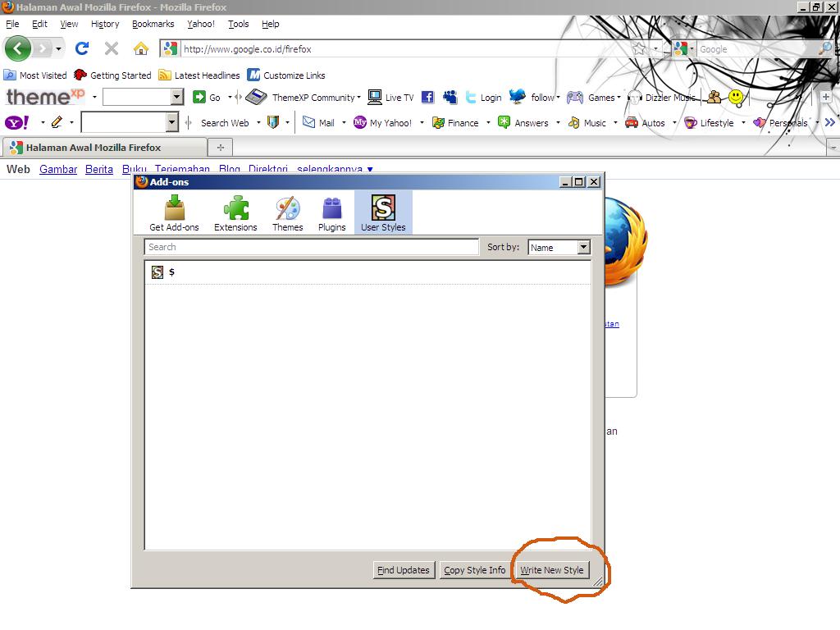
Task: Click the ThemeXP logo in toolbar
Action: point(46,97)
